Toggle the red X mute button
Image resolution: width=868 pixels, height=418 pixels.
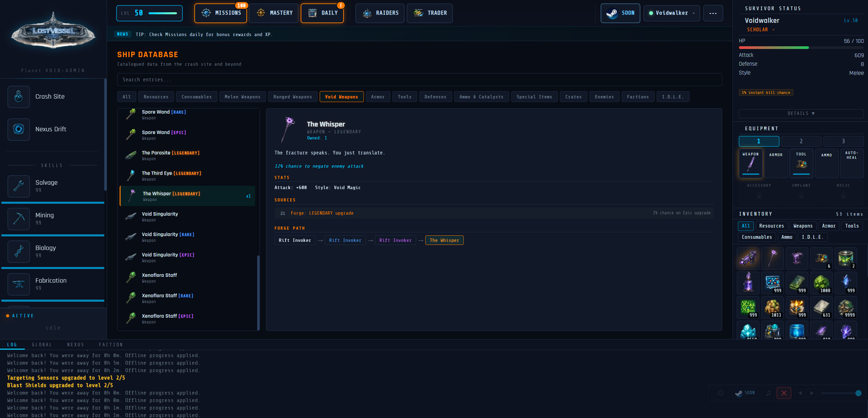click(784, 393)
